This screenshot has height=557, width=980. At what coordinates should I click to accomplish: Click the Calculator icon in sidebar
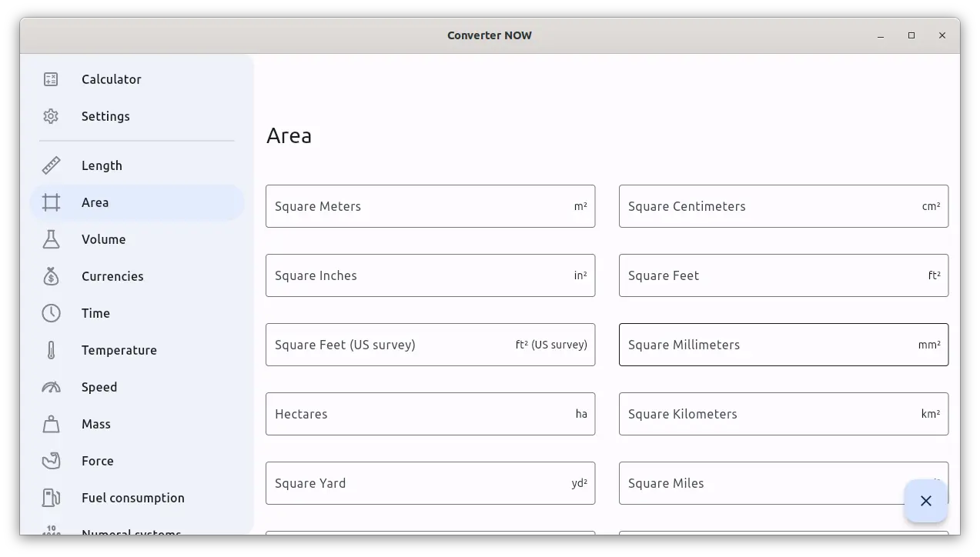pos(51,79)
